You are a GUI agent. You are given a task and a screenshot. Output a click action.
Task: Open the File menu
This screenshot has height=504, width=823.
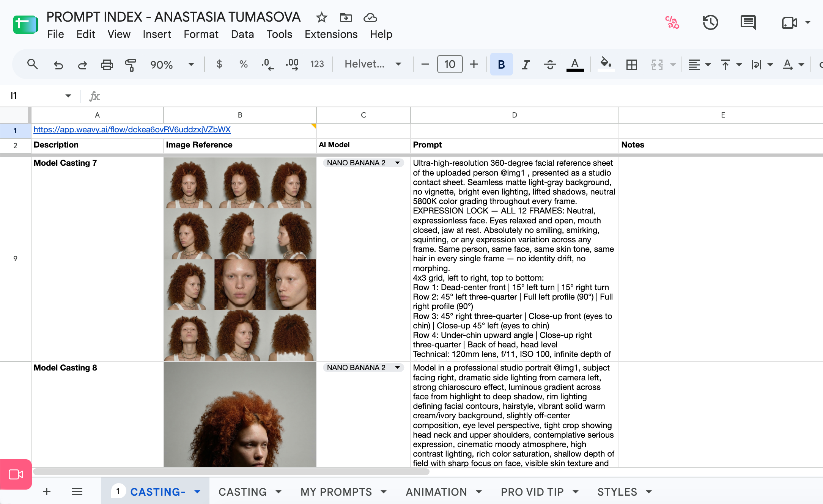pos(55,34)
